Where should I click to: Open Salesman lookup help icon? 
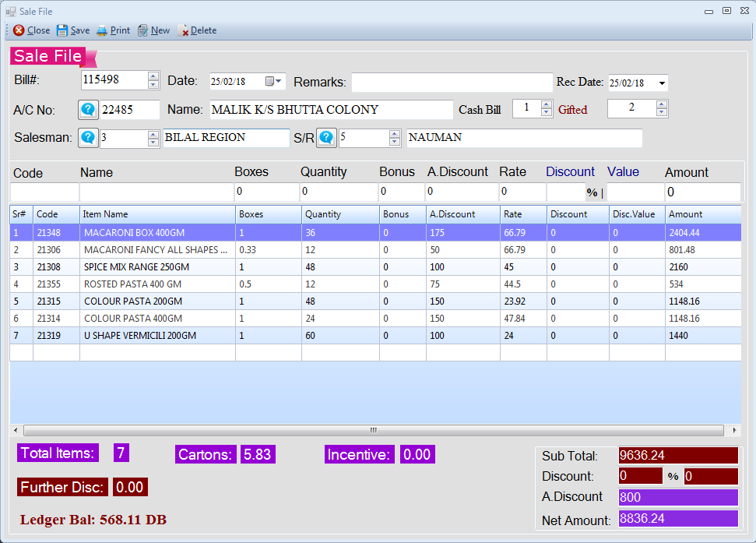(x=88, y=138)
